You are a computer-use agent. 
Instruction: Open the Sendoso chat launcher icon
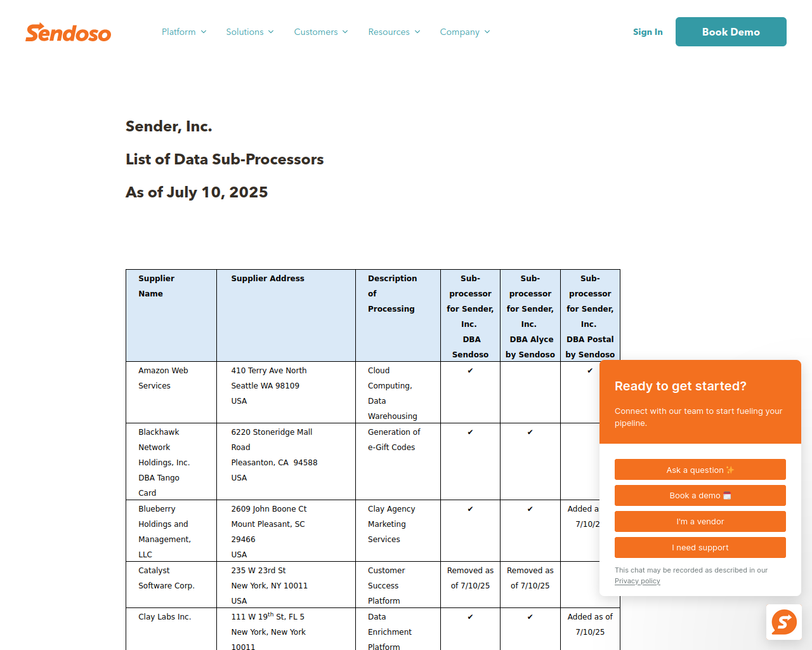coord(784,622)
